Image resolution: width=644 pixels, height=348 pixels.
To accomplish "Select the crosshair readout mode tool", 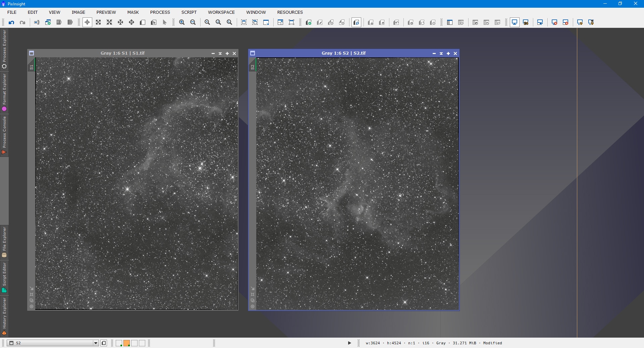I will (x=87, y=22).
